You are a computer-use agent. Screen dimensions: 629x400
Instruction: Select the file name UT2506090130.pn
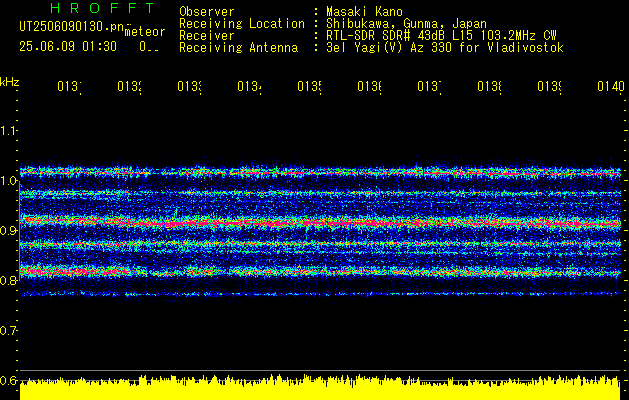pos(72,27)
